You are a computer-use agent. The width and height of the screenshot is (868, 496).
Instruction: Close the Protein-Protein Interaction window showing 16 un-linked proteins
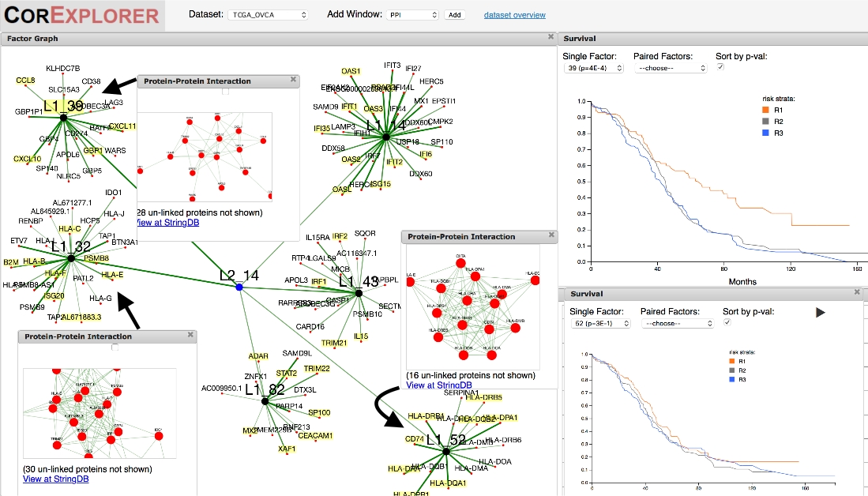551,235
